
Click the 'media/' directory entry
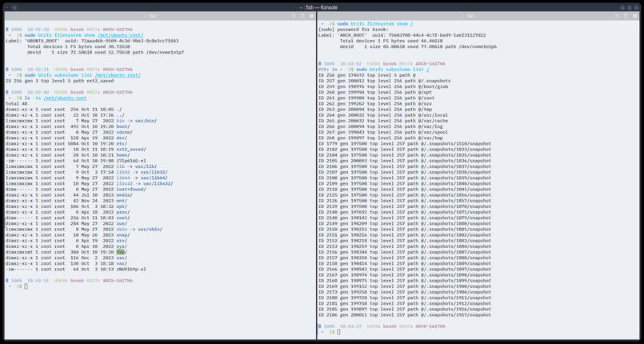click(x=125, y=195)
